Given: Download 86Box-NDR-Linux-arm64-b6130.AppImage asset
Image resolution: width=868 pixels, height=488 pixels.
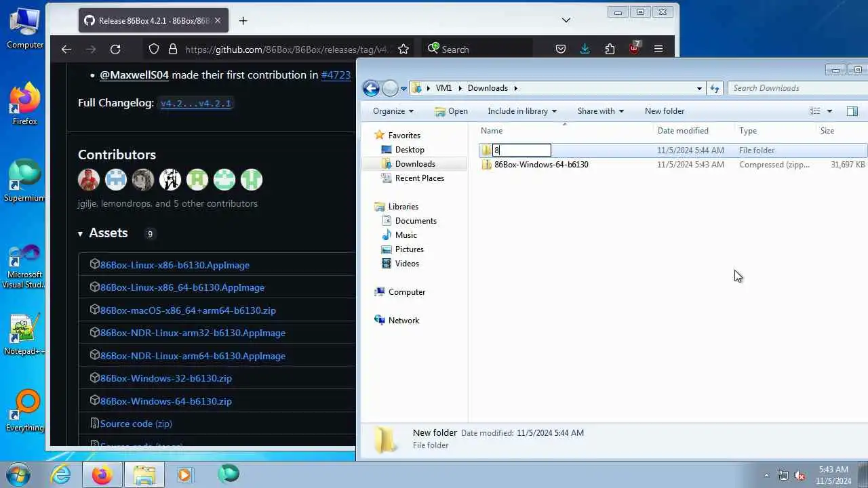Looking at the screenshot, I should [193, 356].
